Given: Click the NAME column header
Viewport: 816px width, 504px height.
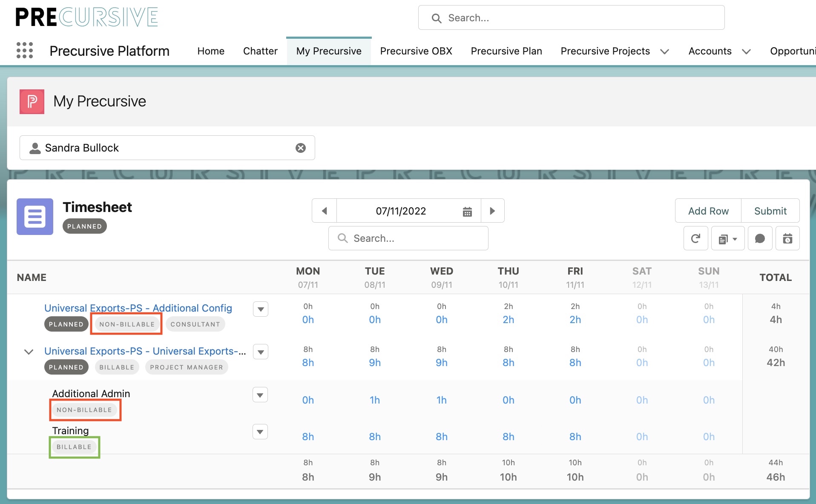Looking at the screenshot, I should [32, 278].
